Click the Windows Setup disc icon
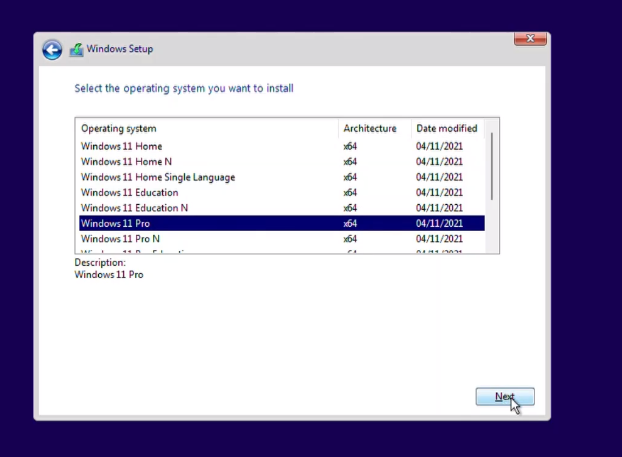This screenshot has width=622, height=457. point(76,49)
